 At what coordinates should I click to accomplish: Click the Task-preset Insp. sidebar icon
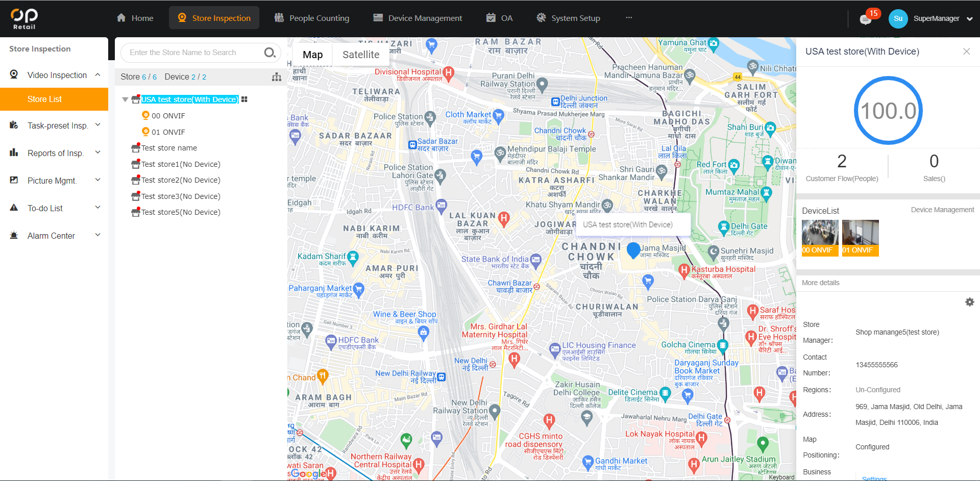pyautogui.click(x=14, y=125)
